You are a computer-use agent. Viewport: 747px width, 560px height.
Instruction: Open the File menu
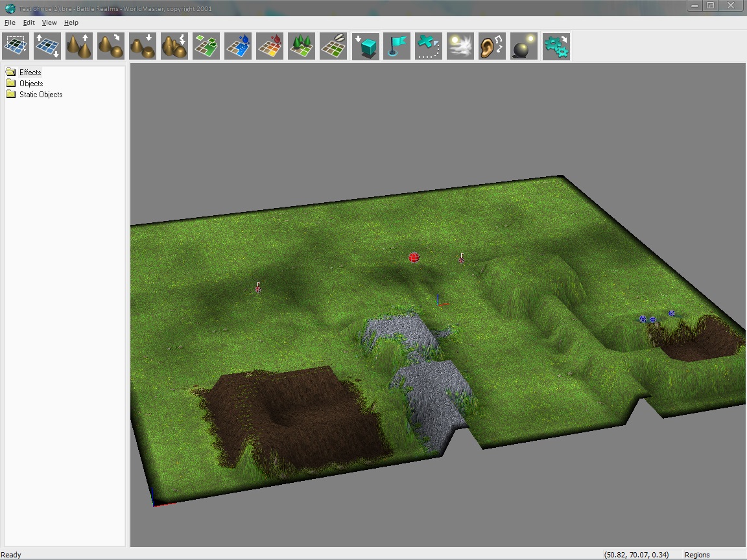click(10, 23)
